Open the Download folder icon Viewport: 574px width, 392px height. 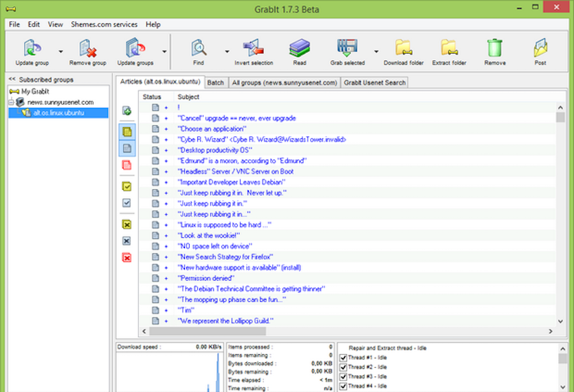(404, 48)
